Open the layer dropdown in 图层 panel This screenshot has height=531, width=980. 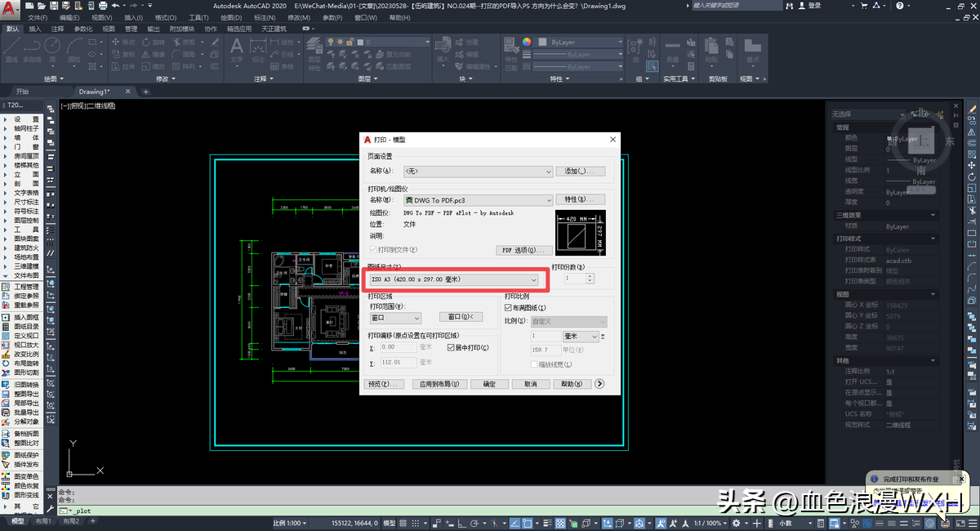[x=379, y=42]
